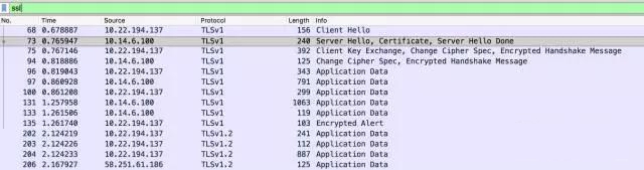Viewport: 644px width, 170px height.
Task: Select the Encrypted Alert packet
Action: 350,123
